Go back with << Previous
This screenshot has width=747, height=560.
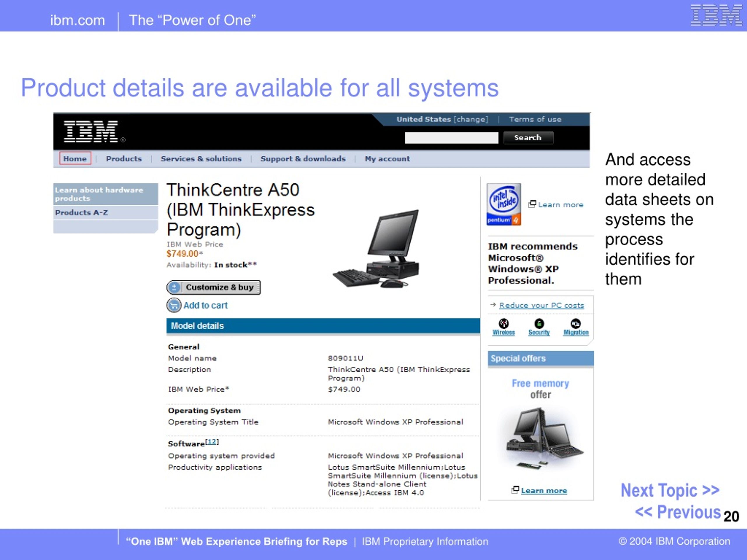[x=678, y=512]
